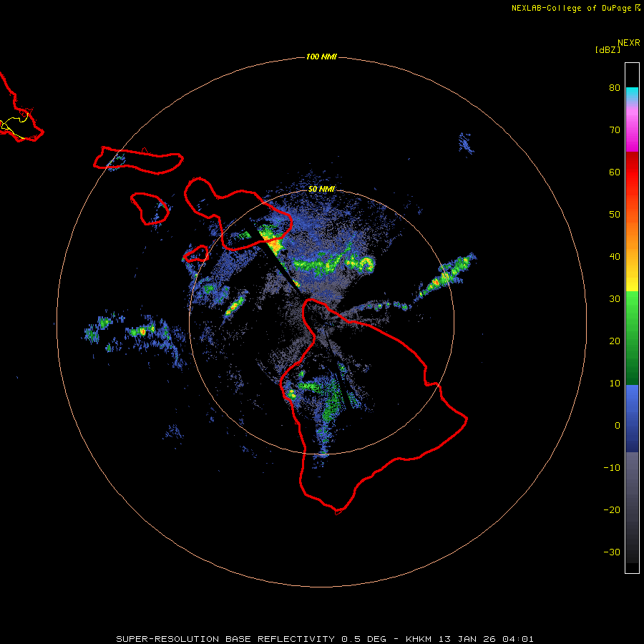Click the 70 dBZ scale value
644x644 pixels.
point(615,130)
